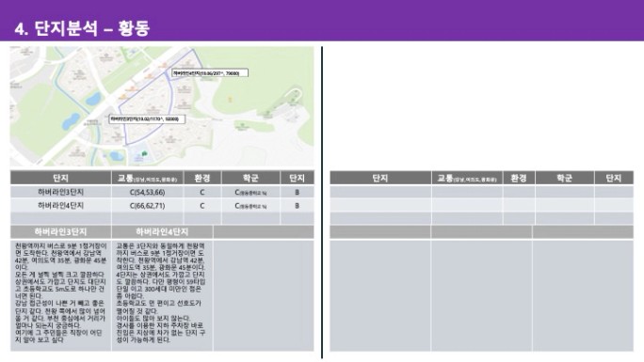Select the B grade in the 하버라인3단지 row
The height and width of the screenshot is (362, 644).
(x=297, y=192)
